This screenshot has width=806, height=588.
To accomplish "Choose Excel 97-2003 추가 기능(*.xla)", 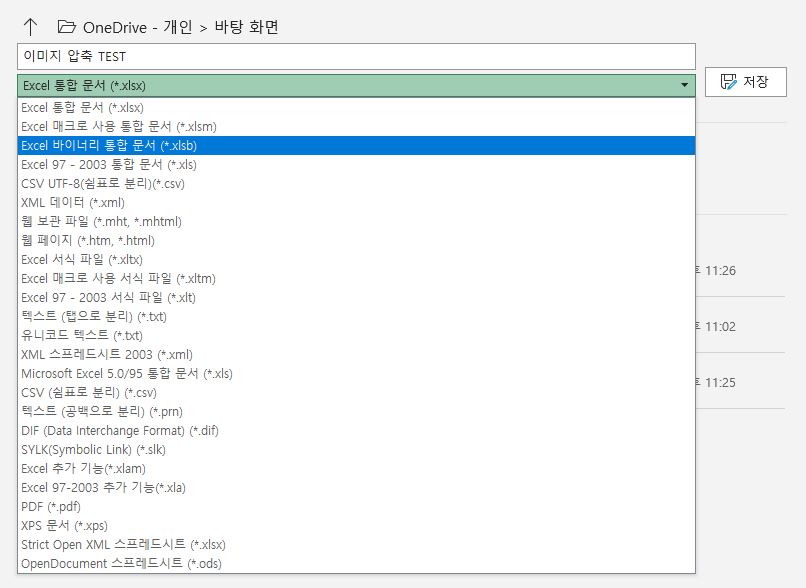I will (356, 488).
